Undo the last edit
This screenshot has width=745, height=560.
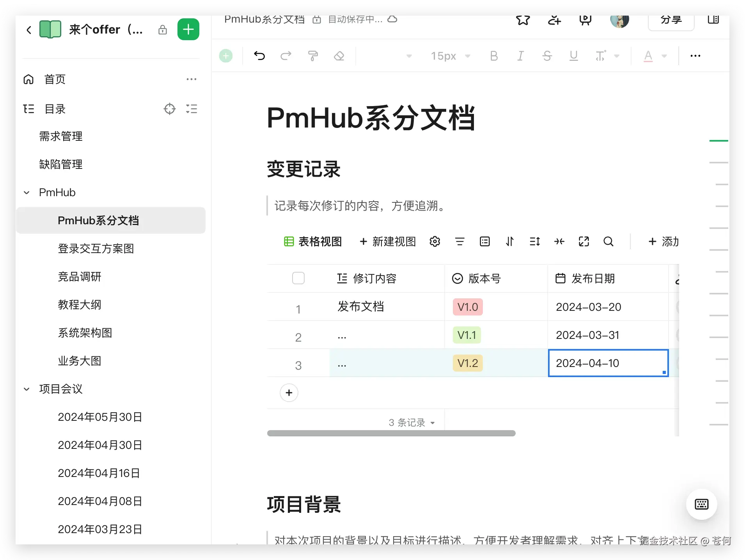[x=259, y=56]
